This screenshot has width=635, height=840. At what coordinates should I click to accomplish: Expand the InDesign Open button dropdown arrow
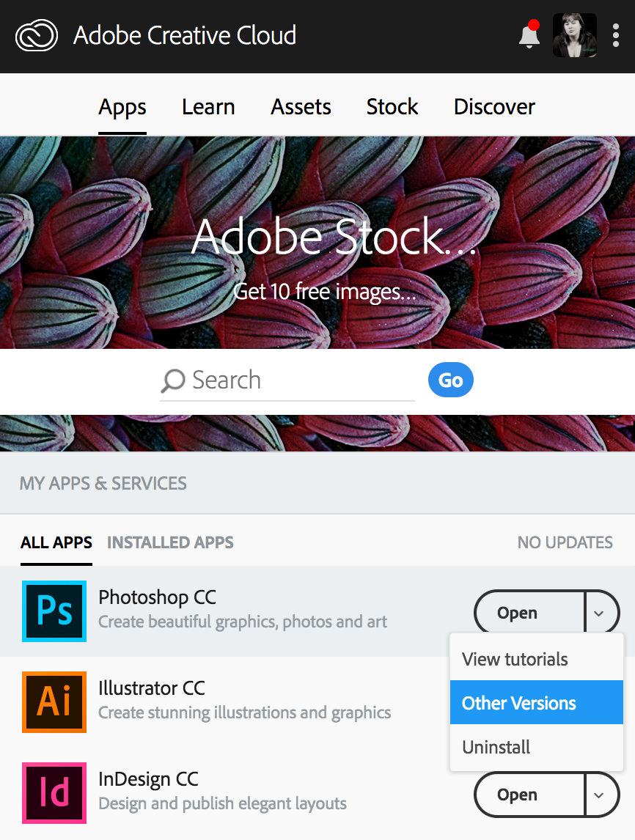(601, 795)
